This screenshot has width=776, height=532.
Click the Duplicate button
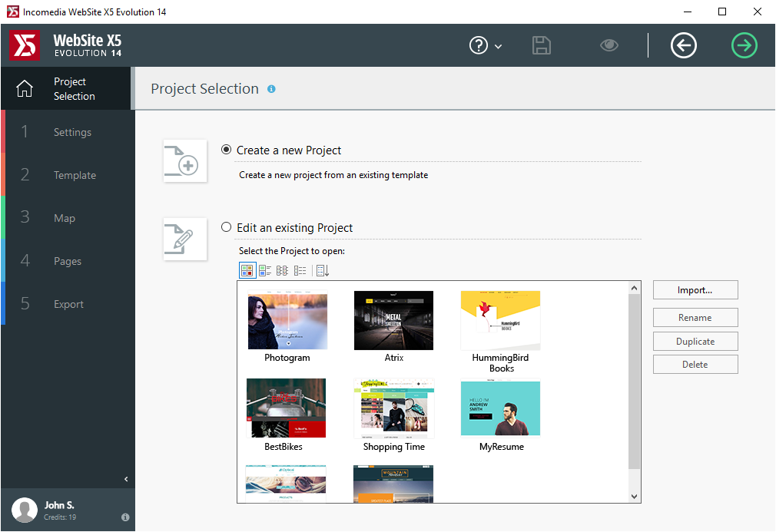coord(695,341)
